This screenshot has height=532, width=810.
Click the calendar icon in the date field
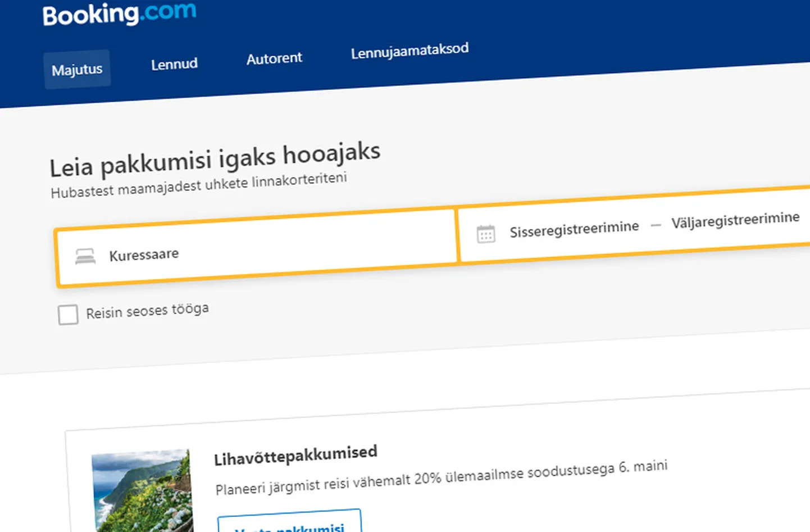point(486,234)
